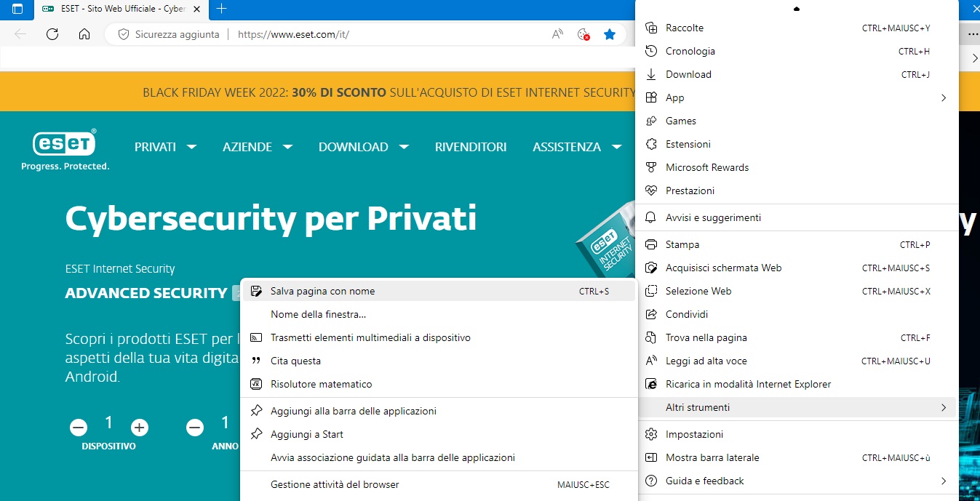The height and width of the screenshot is (501, 980).
Task: Click the Prestazioni heartbeat icon
Action: [652, 191]
